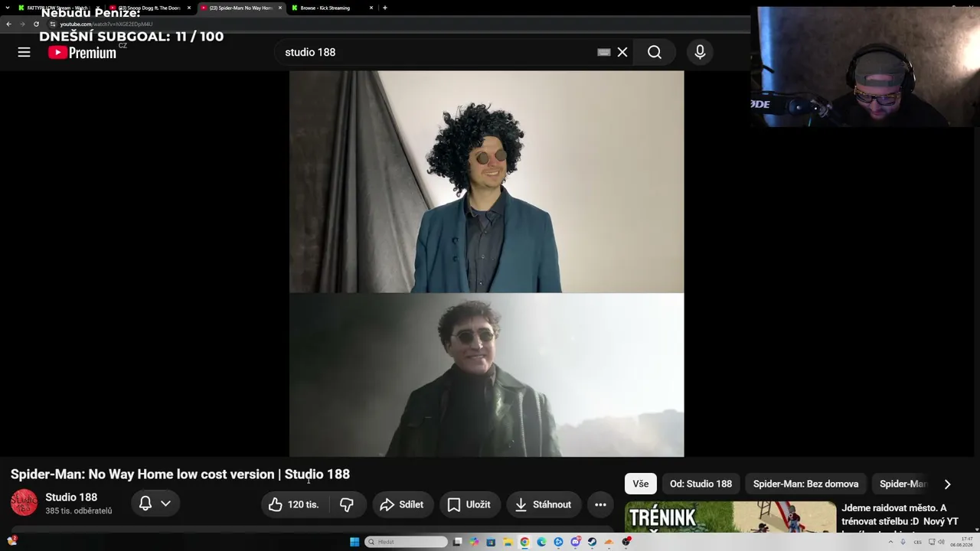Open the orange cloud app on the taskbar
Image resolution: width=980 pixels, height=551 pixels.
[x=609, y=542]
